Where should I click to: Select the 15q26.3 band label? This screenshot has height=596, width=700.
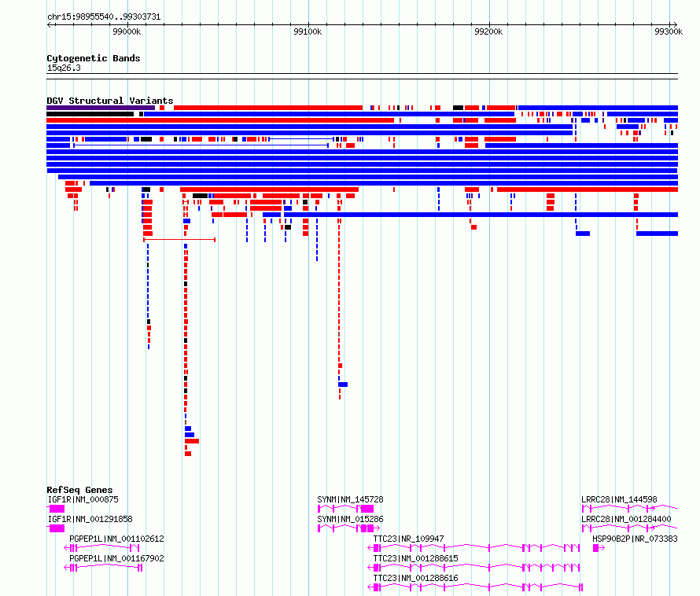tap(64, 68)
